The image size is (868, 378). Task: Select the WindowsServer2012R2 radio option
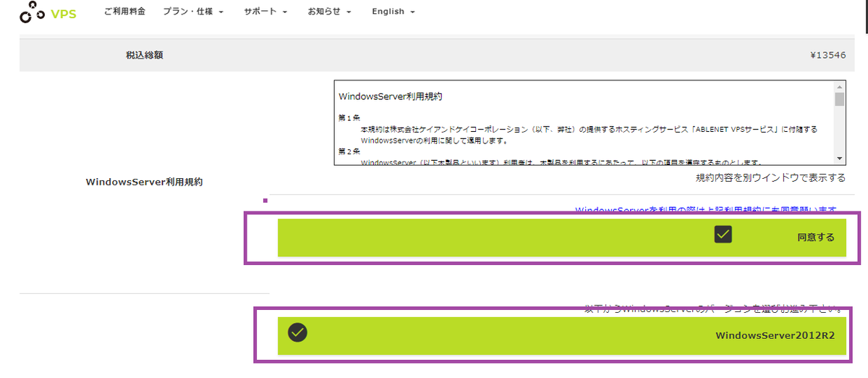297,332
